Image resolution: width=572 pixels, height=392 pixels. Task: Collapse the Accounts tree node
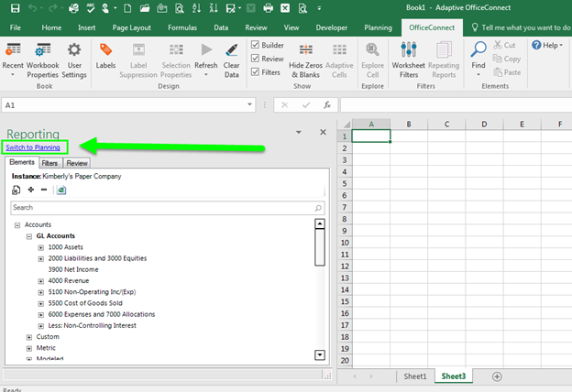click(x=17, y=225)
